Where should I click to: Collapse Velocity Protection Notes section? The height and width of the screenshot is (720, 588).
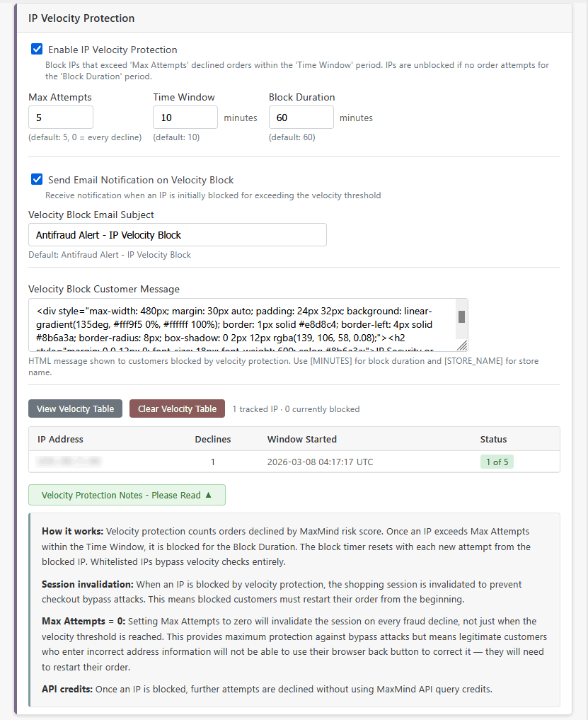click(127, 495)
